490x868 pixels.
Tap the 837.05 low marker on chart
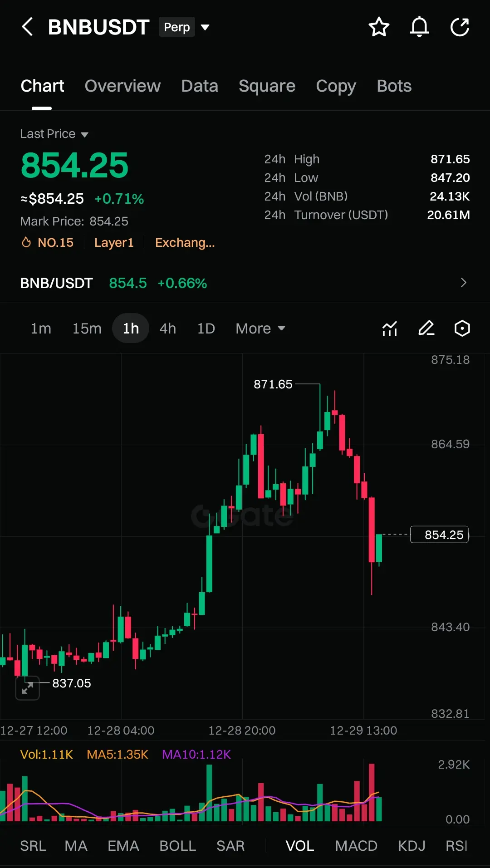(x=71, y=683)
